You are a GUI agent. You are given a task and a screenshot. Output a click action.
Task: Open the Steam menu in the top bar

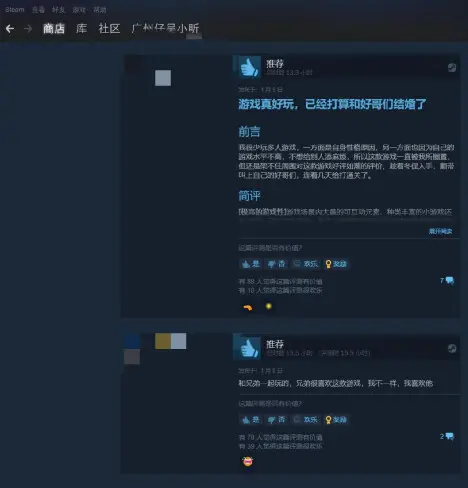pyautogui.click(x=15, y=10)
